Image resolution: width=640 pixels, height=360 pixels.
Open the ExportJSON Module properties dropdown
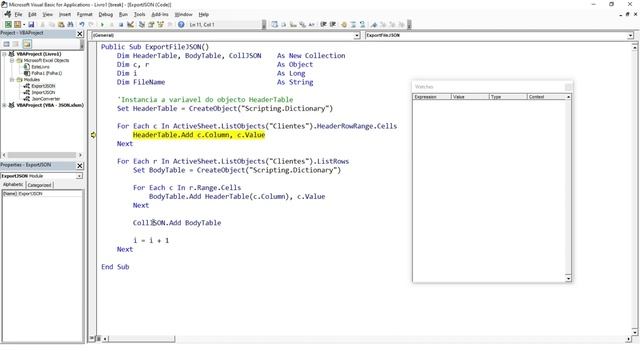pyautogui.click(x=79, y=176)
